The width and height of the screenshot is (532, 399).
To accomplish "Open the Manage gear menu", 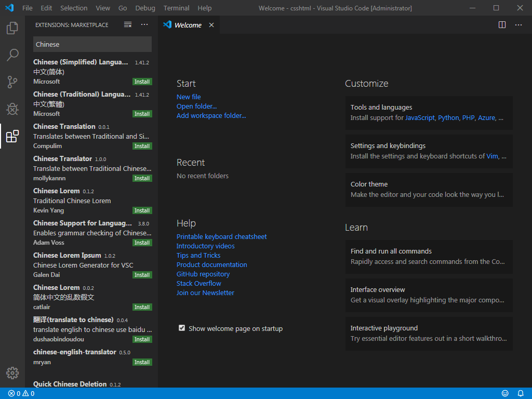I will coord(12,373).
